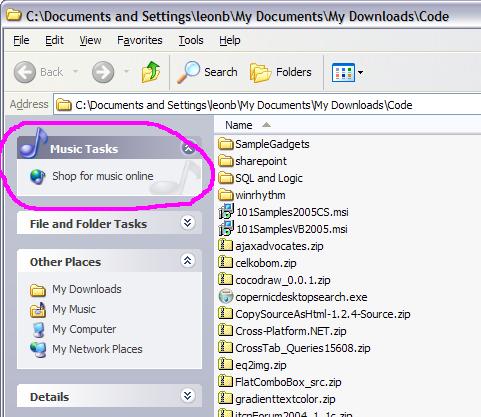
Task: Go up one folder level
Action: tap(151, 72)
